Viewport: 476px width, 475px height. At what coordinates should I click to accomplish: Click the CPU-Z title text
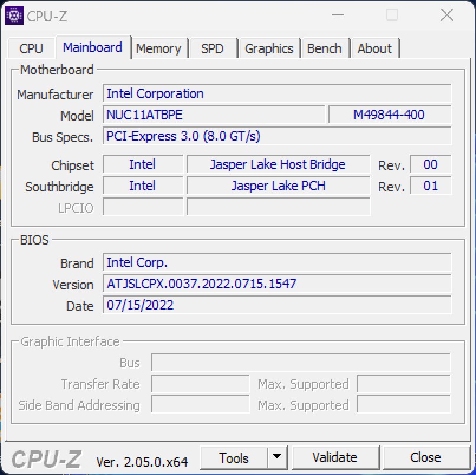click(47, 16)
